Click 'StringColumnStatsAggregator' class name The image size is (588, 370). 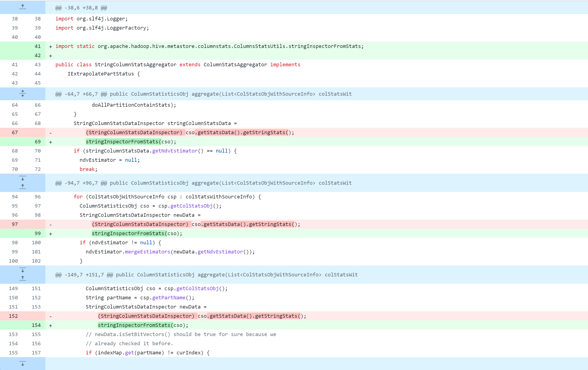tap(135, 64)
